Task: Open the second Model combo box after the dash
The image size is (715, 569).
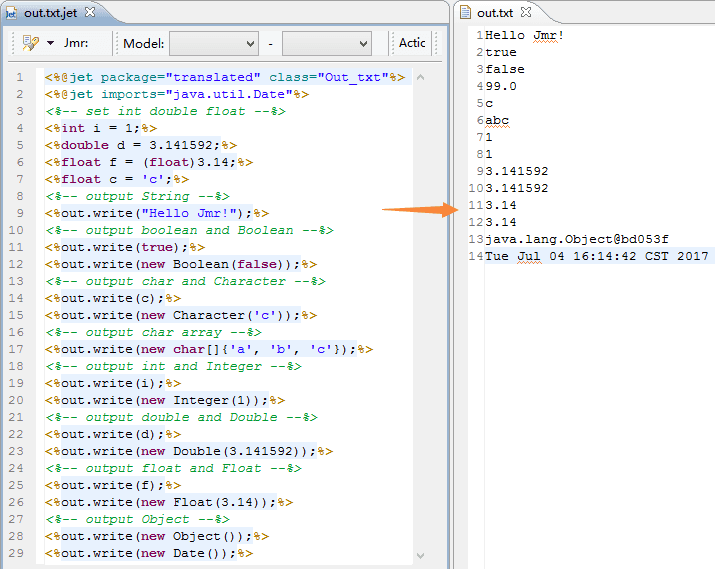Action: 326,44
